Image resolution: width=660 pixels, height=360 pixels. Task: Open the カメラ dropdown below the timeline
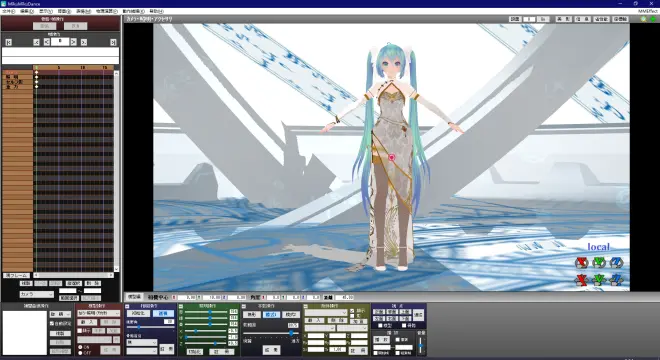(x=37, y=294)
